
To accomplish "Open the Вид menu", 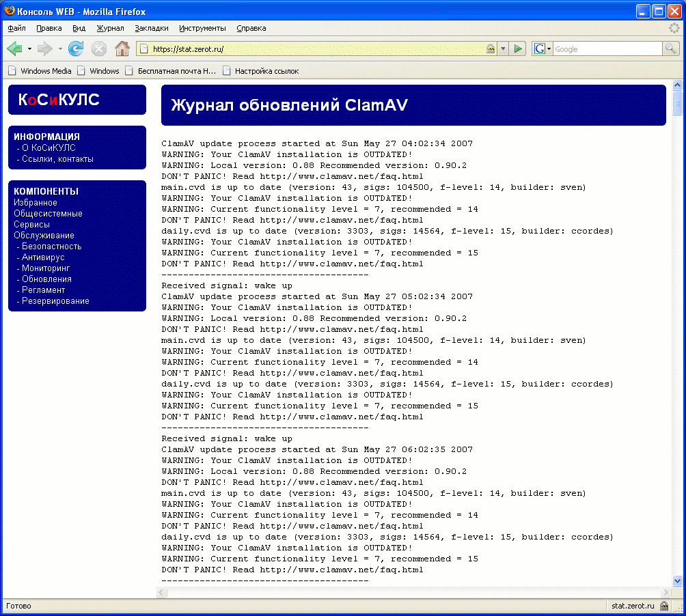I will pyautogui.click(x=79, y=29).
